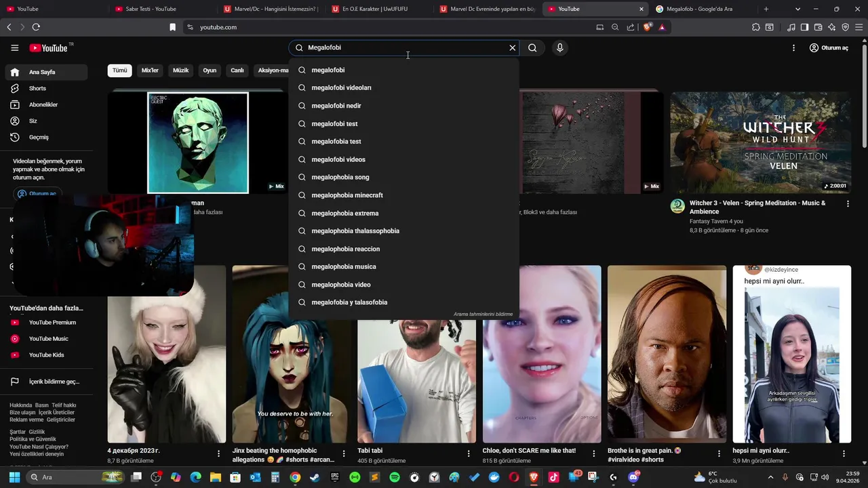The width and height of the screenshot is (868, 488).
Task: Clear the search box with the X
Action: click(x=513, y=48)
